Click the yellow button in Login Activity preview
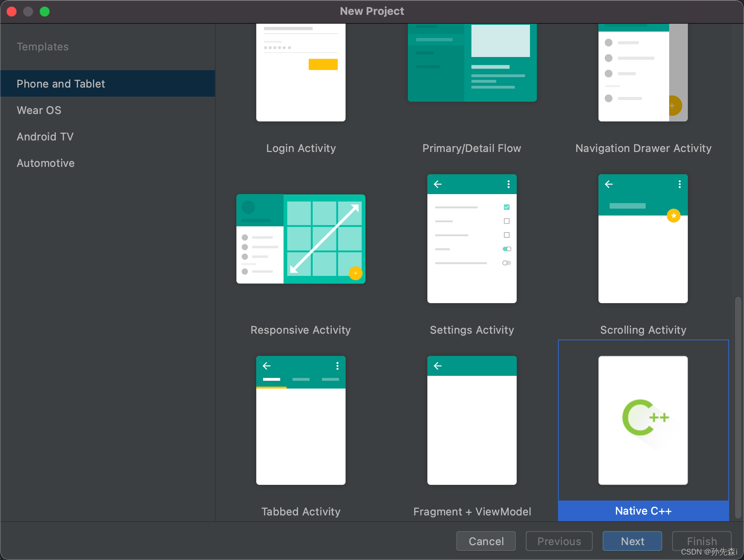 [x=323, y=64]
